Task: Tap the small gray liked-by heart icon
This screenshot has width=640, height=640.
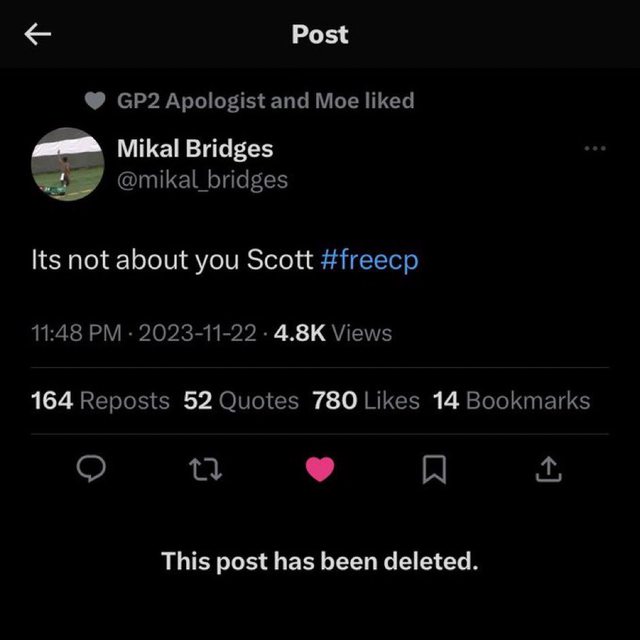Action: coord(95,101)
